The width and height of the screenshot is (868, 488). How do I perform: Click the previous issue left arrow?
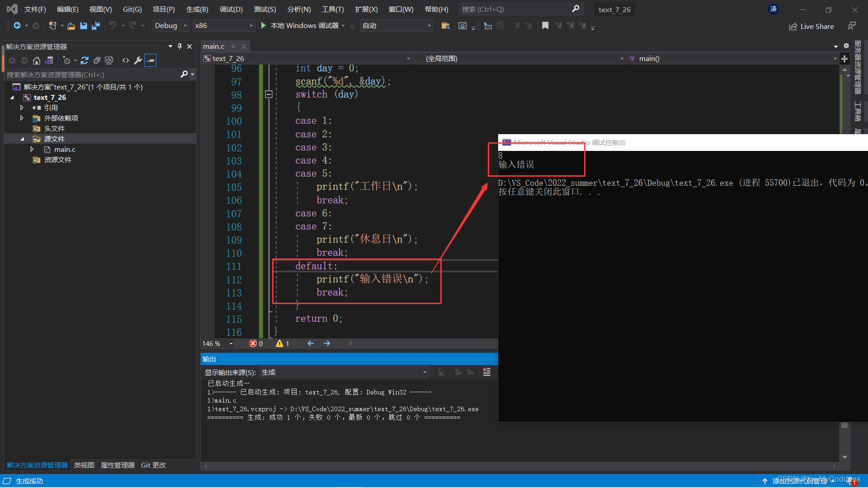click(x=311, y=344)
